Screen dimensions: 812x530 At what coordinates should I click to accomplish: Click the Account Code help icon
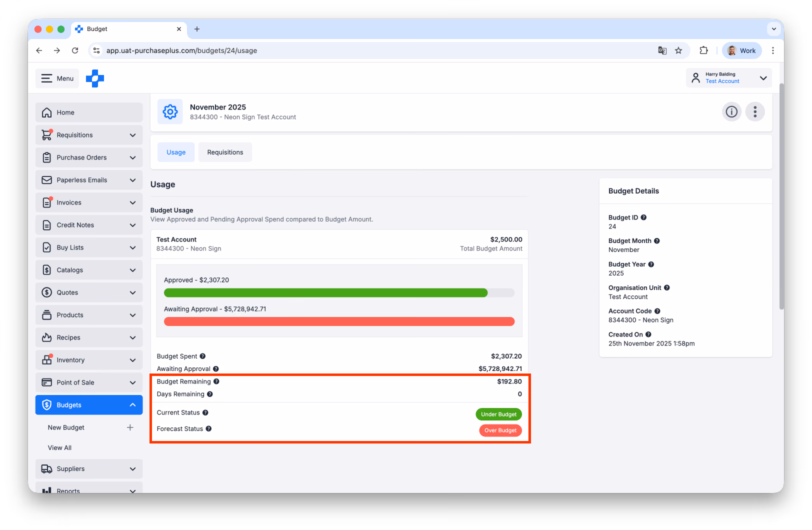[657, 311]
